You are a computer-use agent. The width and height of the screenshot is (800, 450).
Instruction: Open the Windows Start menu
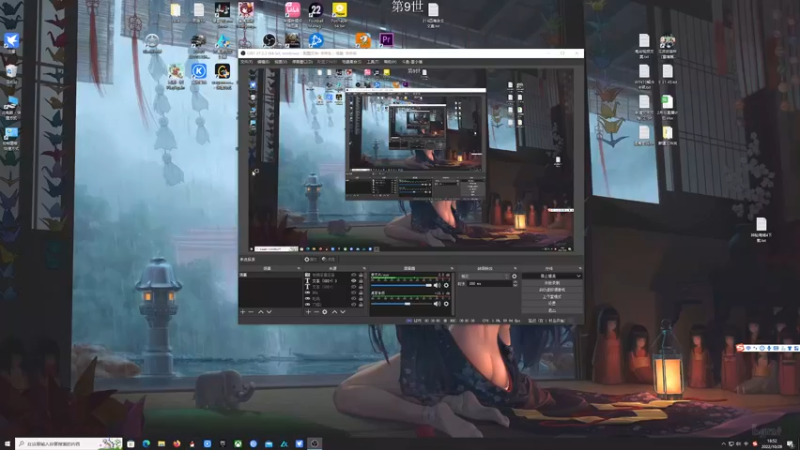point(7,443)
